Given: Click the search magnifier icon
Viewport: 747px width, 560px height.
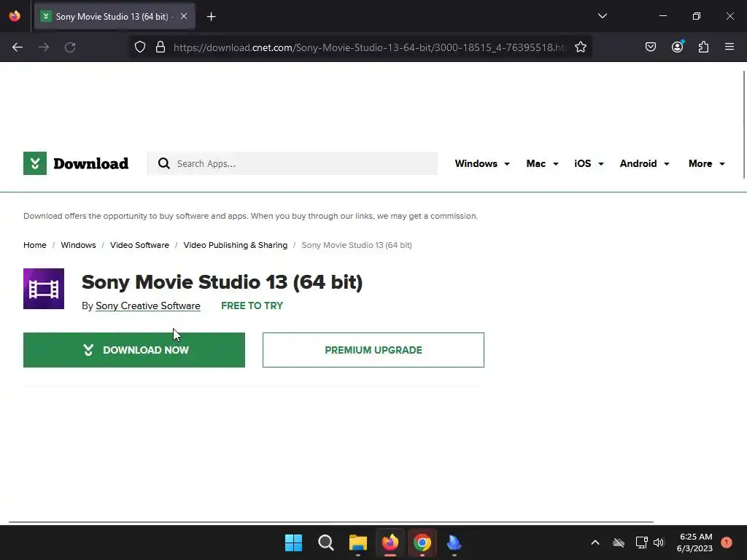Looking at the screenshot, I should pos(164,163).
